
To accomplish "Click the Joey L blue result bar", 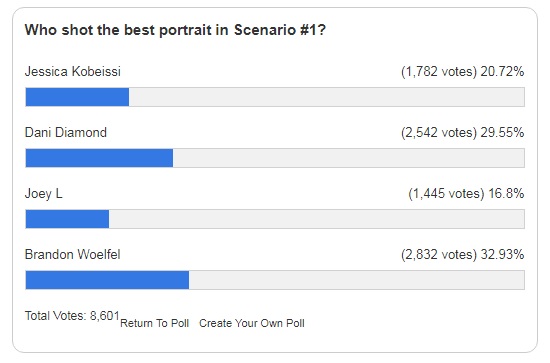I will coord(67,219).
